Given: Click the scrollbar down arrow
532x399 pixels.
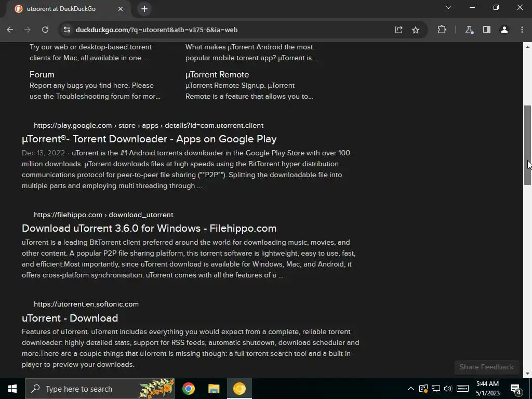Looking at the screenshot, I should click(x=527, y=374).
